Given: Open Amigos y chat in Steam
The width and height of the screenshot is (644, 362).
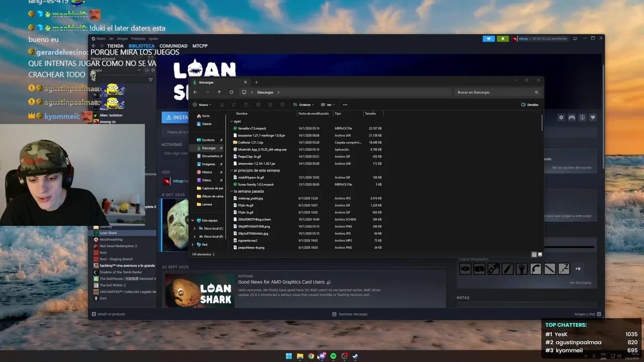Looking at the screenshot, I should [x=587, y=314].
